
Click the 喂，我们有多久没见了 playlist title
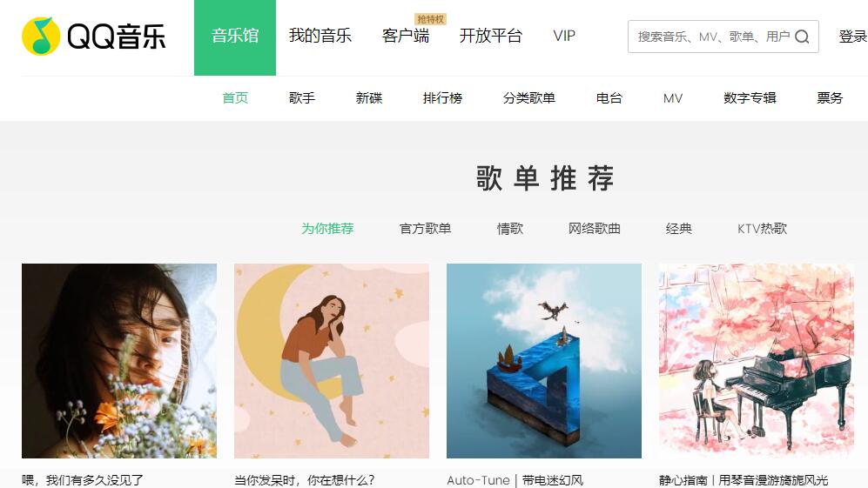point(83,480)
